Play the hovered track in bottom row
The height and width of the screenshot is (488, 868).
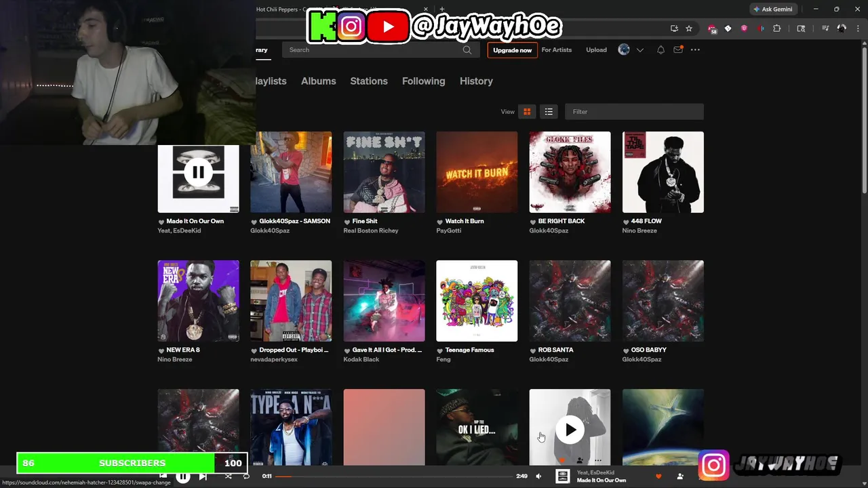tap(570, 430)
